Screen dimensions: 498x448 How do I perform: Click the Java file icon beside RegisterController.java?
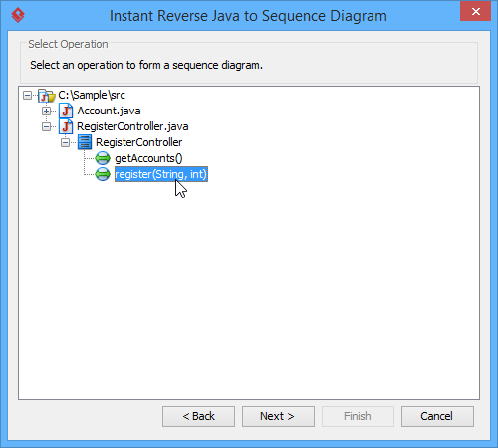point(66,126)
